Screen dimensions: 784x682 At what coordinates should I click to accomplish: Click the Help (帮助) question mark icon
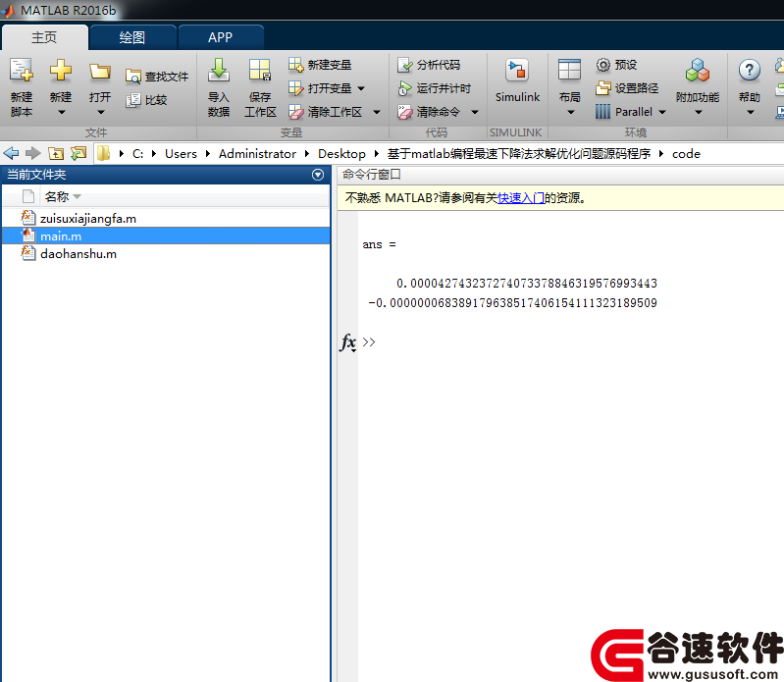(x=749, y=70)
